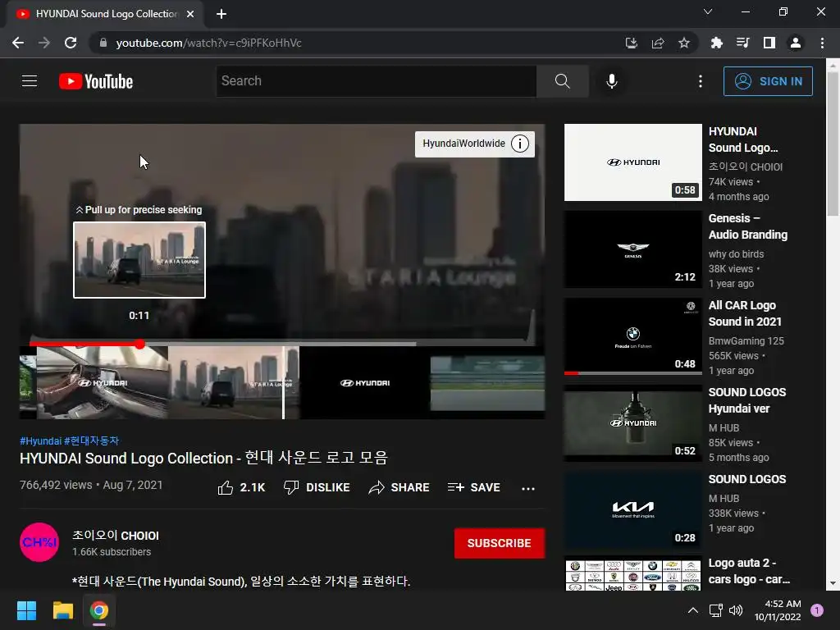Screen dimensions: 840x630
Task: Click the search magnifier button
Action: point(562,81)
